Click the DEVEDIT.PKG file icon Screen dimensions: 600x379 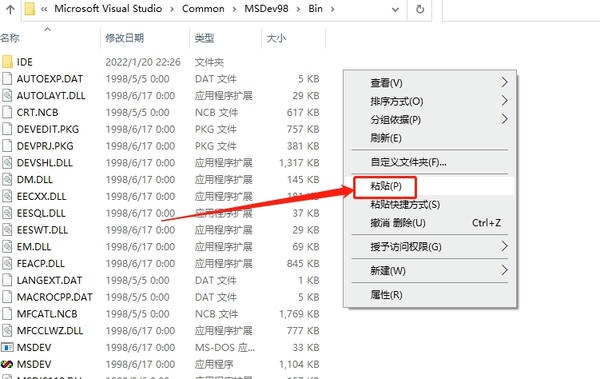tap(7, 129)
